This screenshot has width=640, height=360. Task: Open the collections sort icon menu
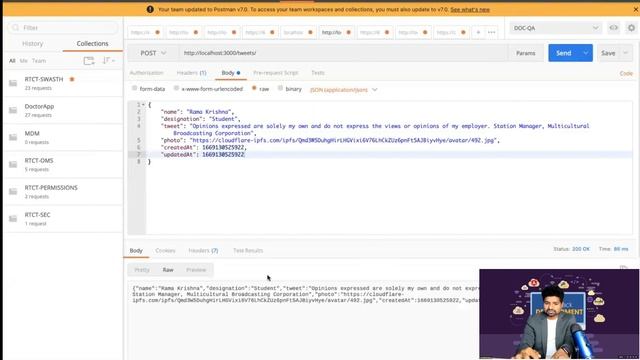108,60
